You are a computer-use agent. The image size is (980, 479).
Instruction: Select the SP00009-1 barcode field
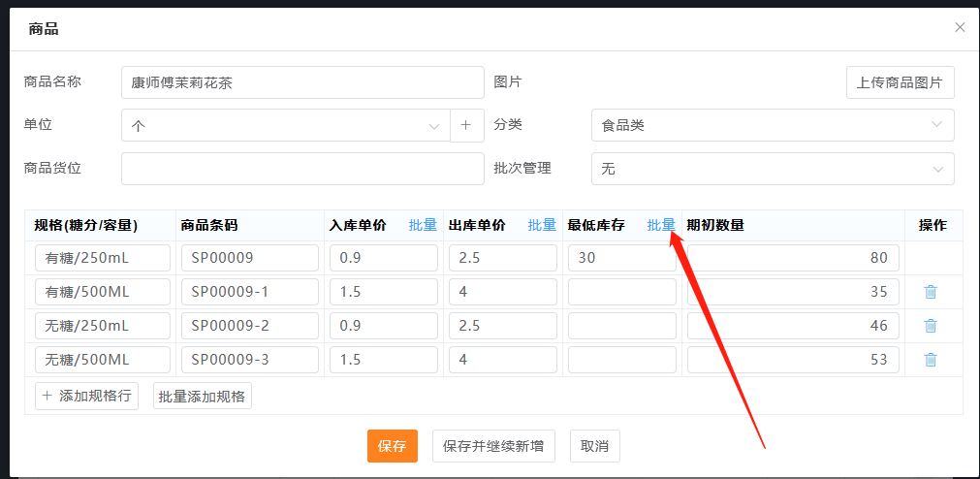coord(249,292)
